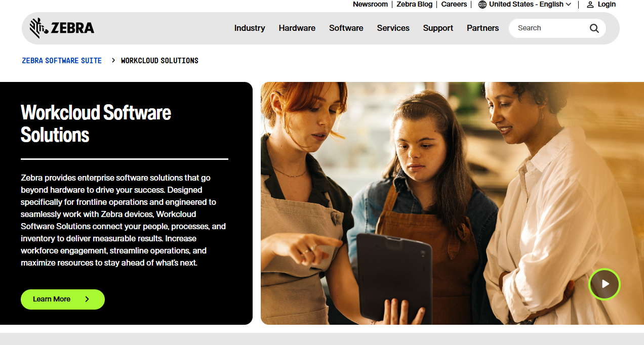The image size is (644, 345).
Task: Click the Learn More button
Action: click(x=63, y=299)
